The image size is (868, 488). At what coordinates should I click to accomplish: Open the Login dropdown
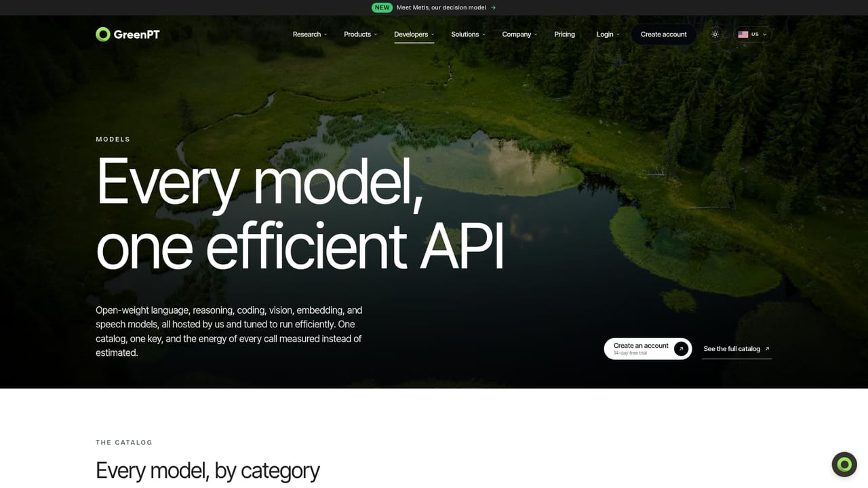coord(608,35)
